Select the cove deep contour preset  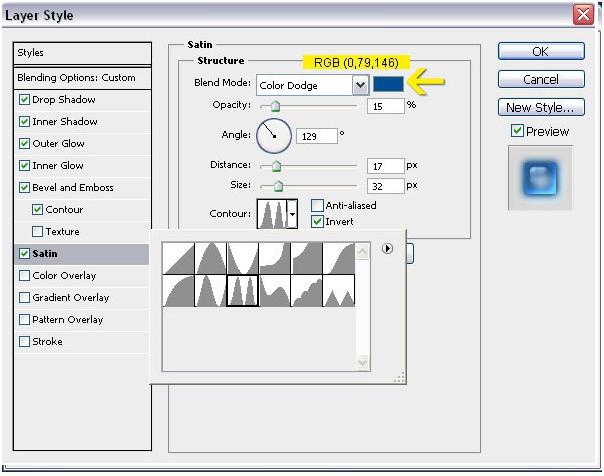[x=275, y=258]
